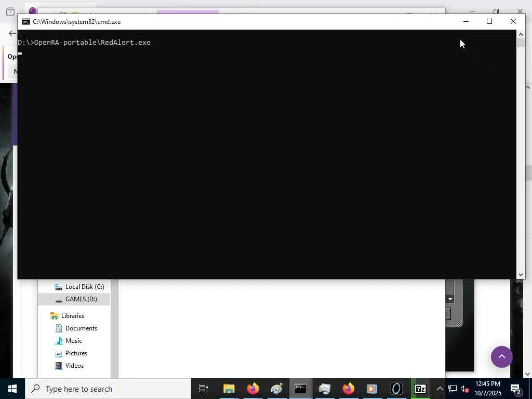
Task: Click the purple scroll-to-top button
Action: [x=501, y=356]
